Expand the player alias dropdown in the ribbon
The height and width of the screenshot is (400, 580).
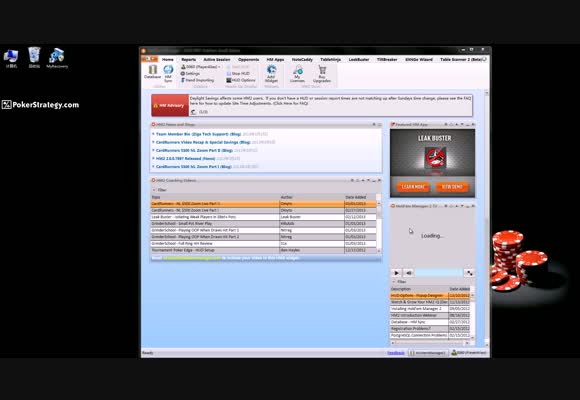[201, 67]
